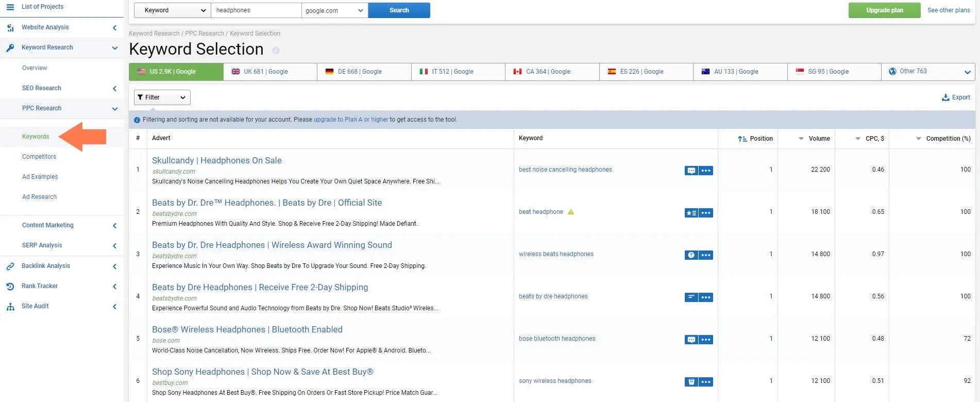Click SERP feature icon for wireless beats headphones
980x402 pixels.
point(691,255)
